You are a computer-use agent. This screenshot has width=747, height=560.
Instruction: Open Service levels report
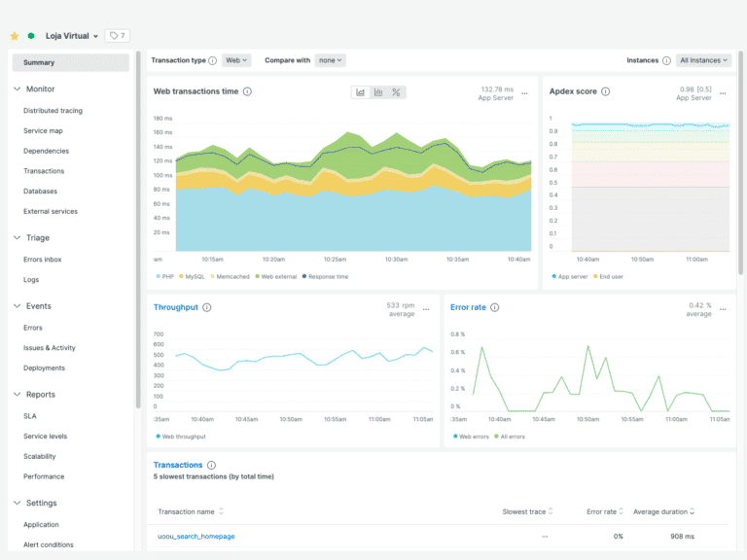pyautogui.click(x=46, y=437)
